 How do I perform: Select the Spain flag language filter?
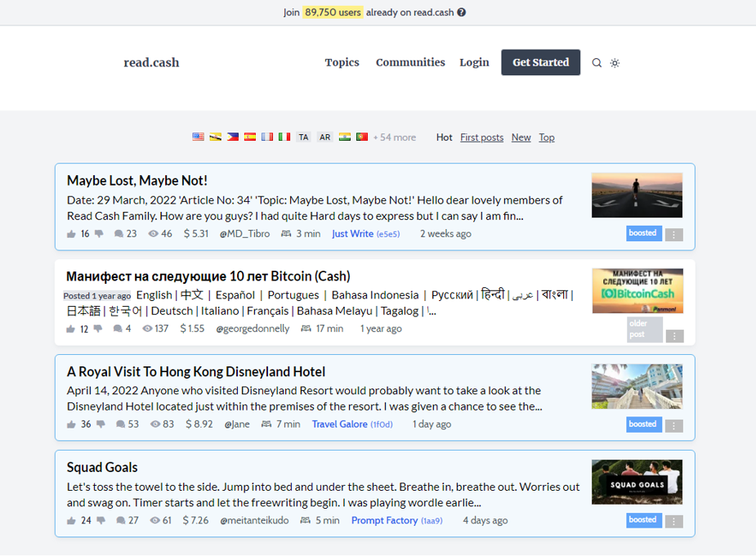[x=250, y=137]
